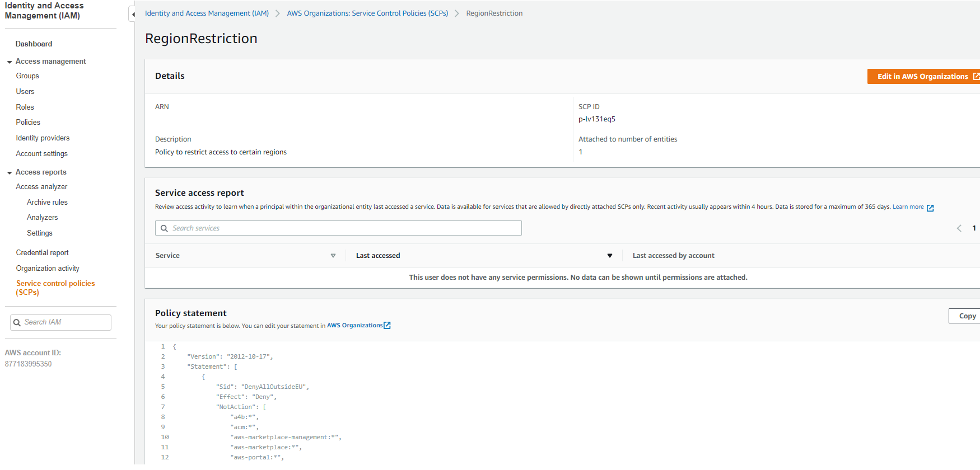This screenshot has width=980, height=470.
Task: Open Policies in the sidebar
Action: (28, 123)
